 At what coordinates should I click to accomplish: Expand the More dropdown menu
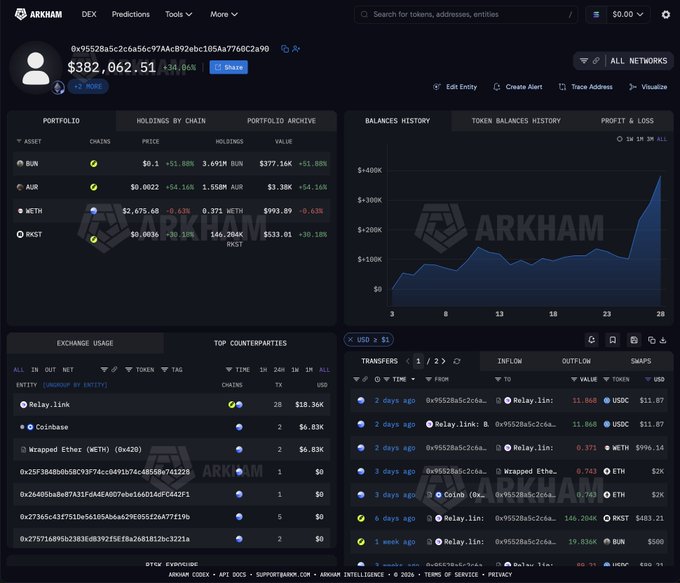pos(224,14)
